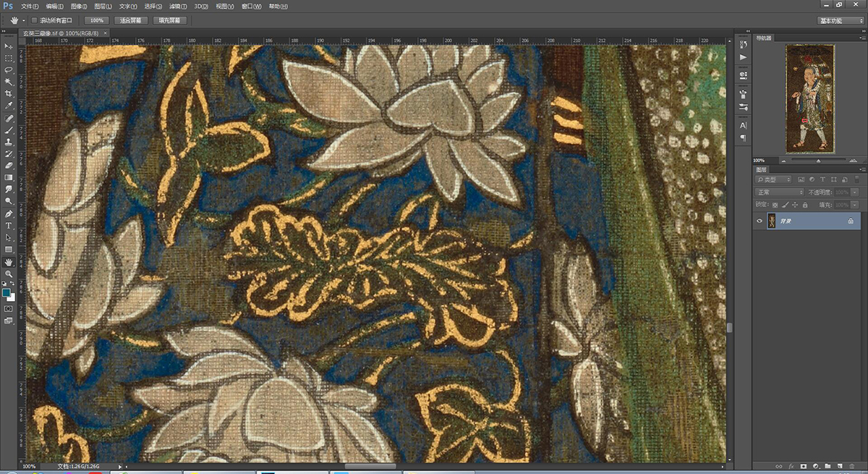Toggle the layer filtering on/off switch
Image resolution: width=868 pixels, height=474 pixels.
click(x=856, y=179)
